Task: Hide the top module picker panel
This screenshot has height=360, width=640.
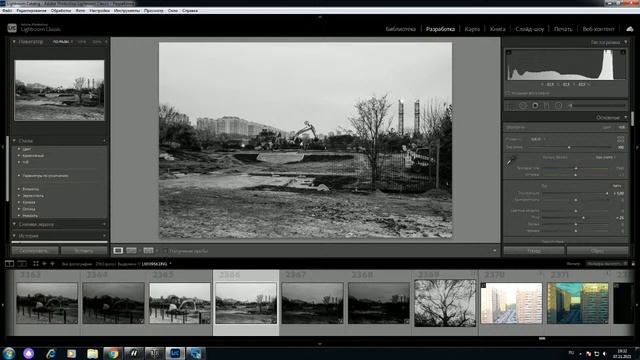Action: [320, 17]
